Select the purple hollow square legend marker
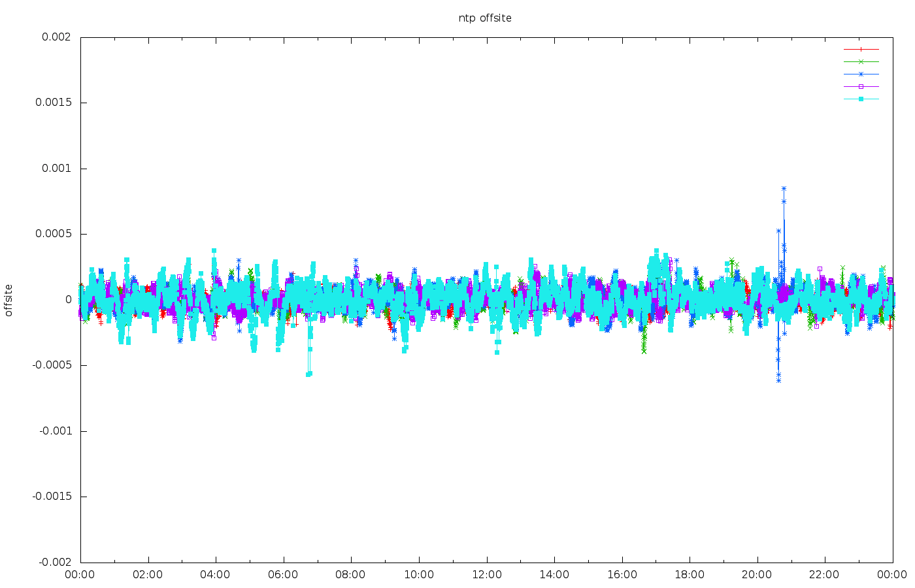The width and height of the screenshot is (915, 588). [861, 86]
